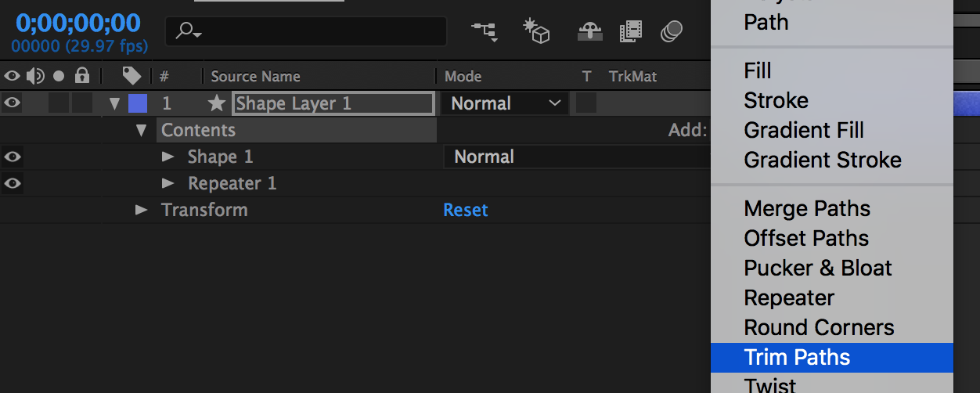Open the composition mini-flowchart icon

click(484, 31)
